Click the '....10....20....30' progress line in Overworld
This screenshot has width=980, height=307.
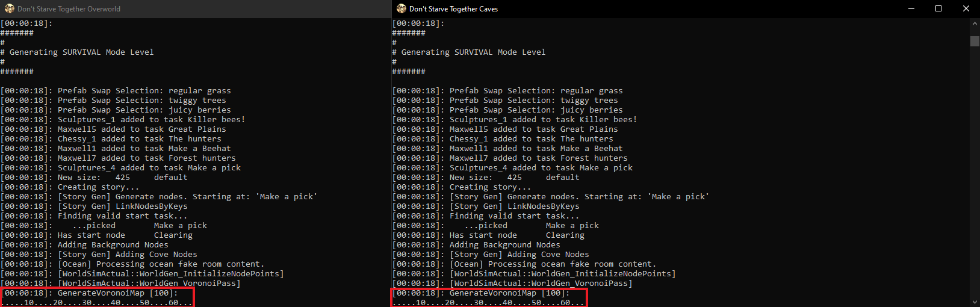(96, 303)
